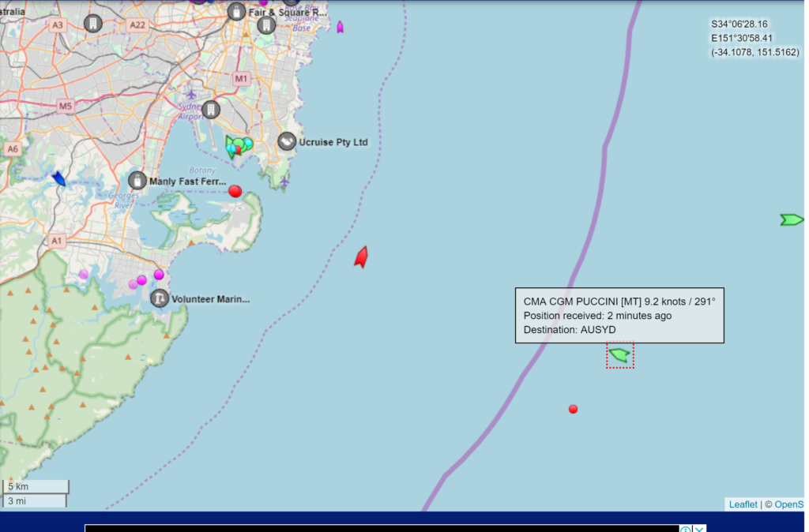The image size is (809, 532).
Task: Open the Leaflet attribution link
Action: pyautogui.click(x=742, y=504)
